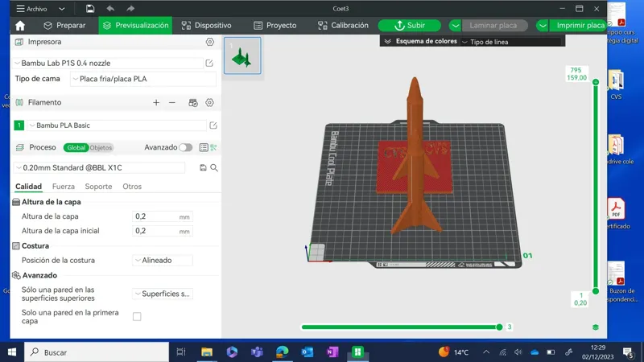Open the Windows Start menu
The height and width of the screenshot is (362, 644).
coord(12,352)
